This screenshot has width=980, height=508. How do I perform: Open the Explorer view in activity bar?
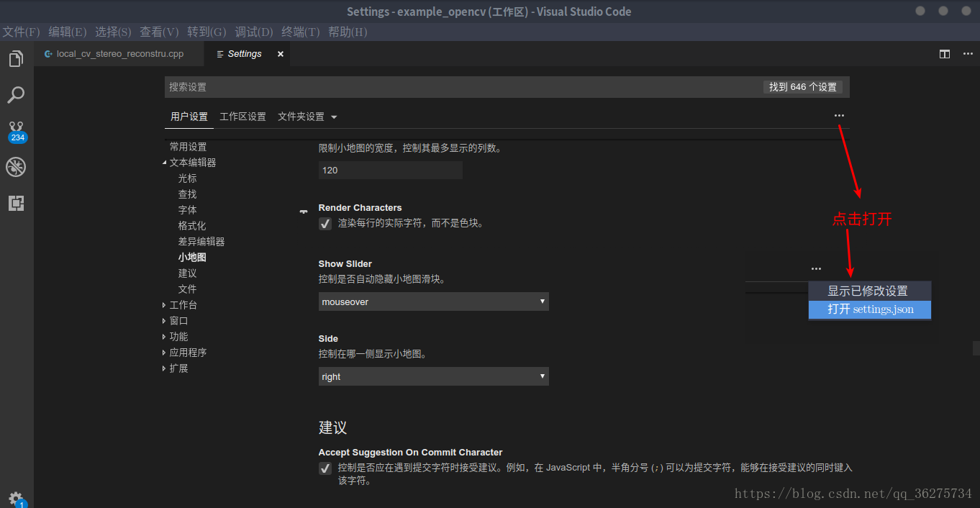click(x=16, y=59)
